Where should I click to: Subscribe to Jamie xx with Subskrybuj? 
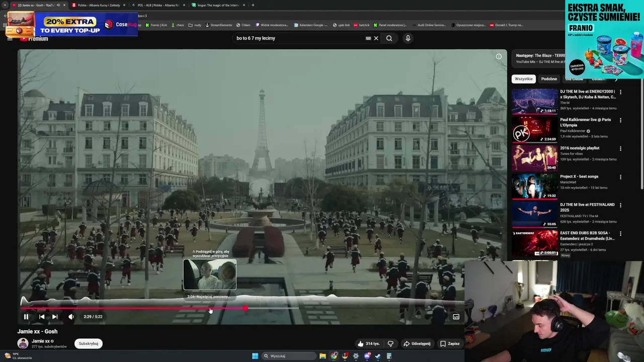point(89,343)
